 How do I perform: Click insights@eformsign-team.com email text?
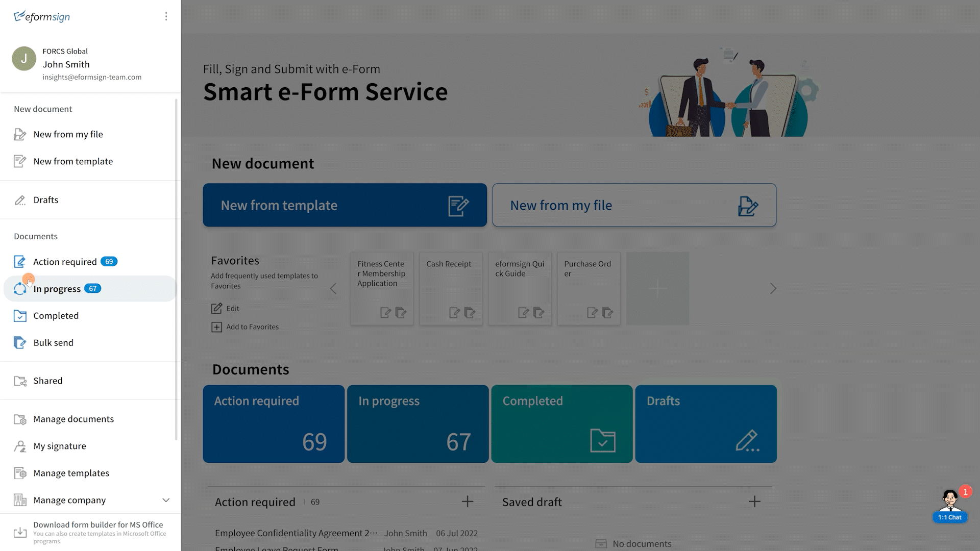[92, 77]
